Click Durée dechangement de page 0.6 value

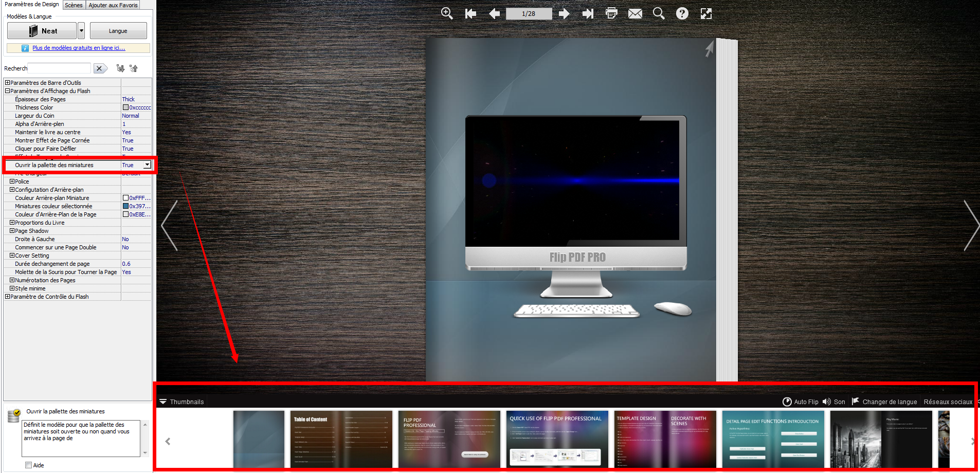(x=126, y=264)
